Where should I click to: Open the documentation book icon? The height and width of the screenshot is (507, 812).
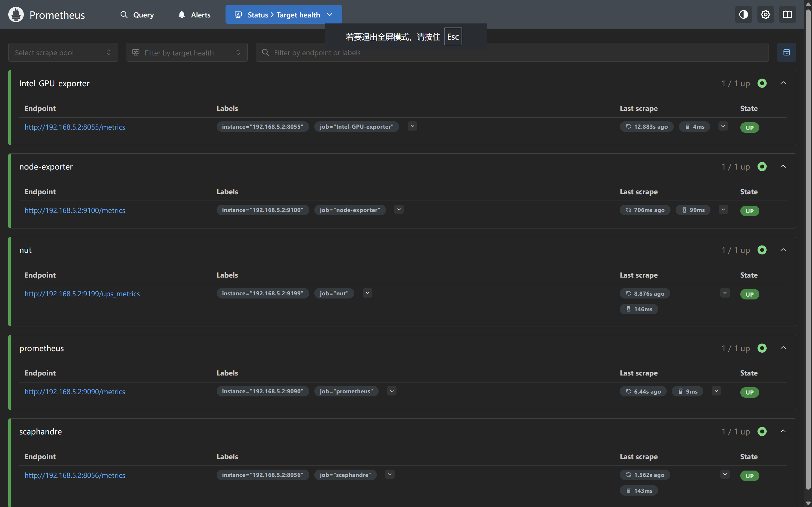(787, 15)
